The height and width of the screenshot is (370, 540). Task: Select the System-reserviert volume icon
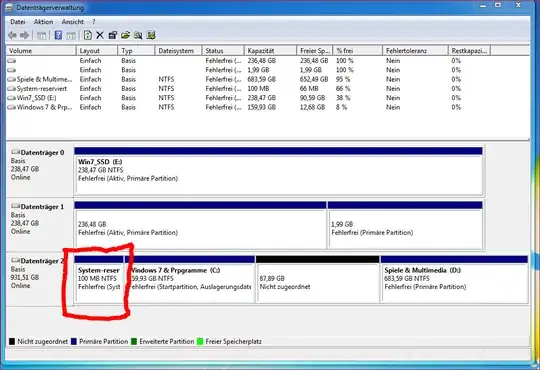(12, 89)
